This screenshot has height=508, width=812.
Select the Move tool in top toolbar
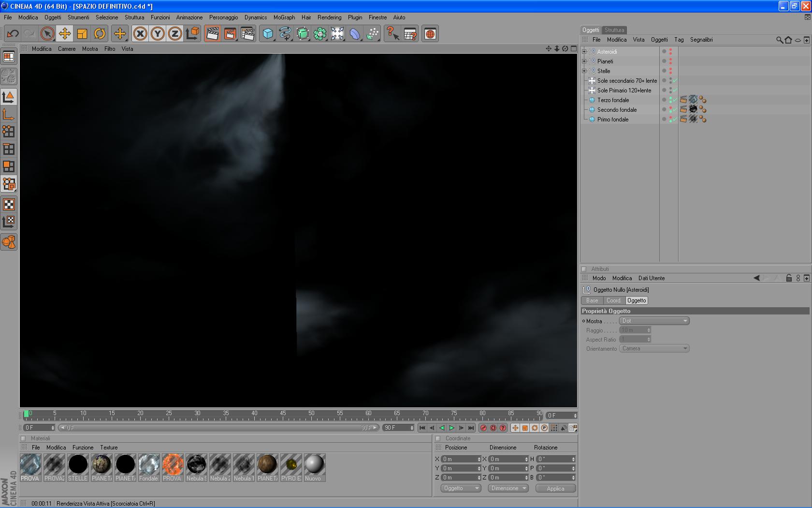click(65, 33)
